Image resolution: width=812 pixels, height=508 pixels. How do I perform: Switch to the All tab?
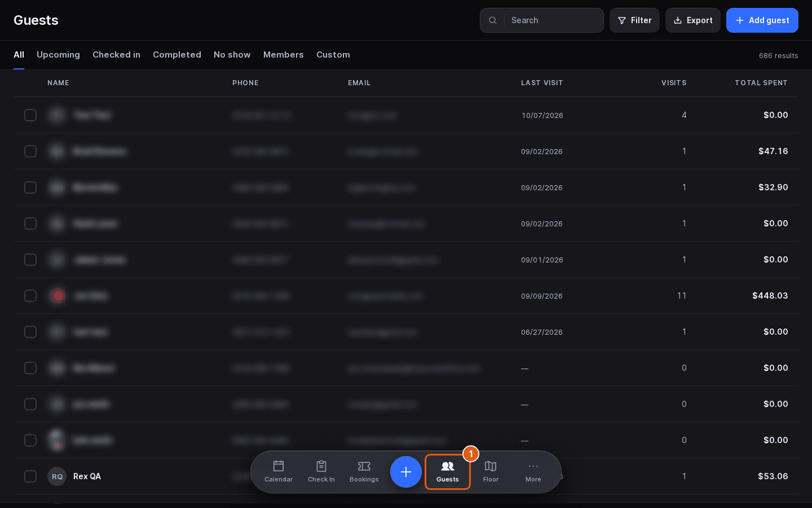(19, 55)
